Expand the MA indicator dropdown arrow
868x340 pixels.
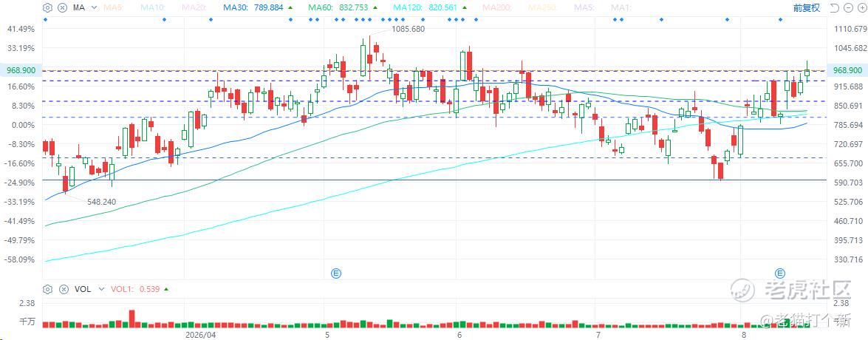click(x=94, y=7)
